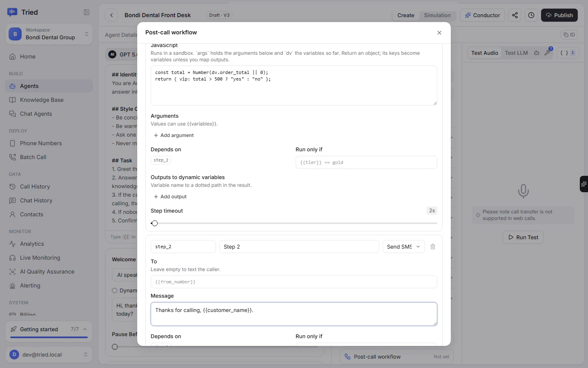Open the variables braces icon

[x=568, y=53]
